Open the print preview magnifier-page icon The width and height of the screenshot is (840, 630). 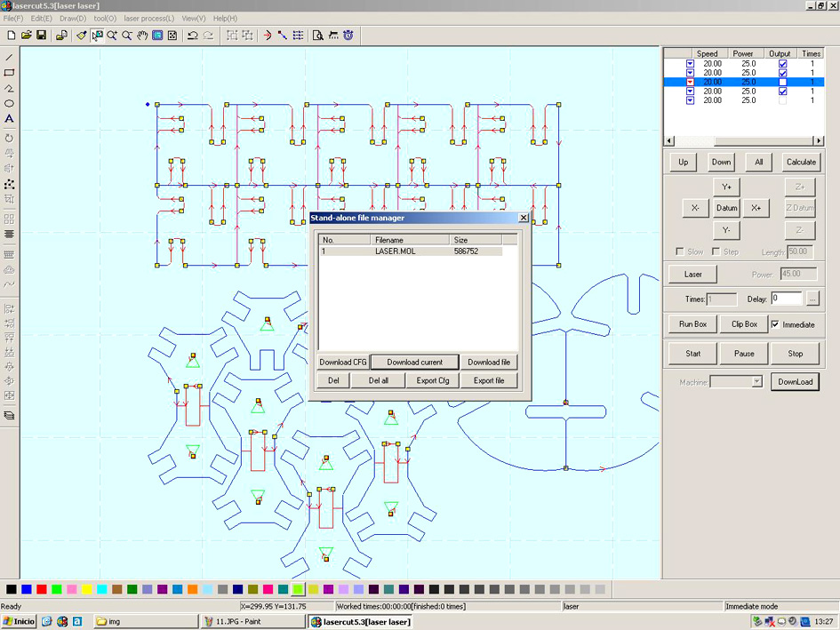click(317, 36)
